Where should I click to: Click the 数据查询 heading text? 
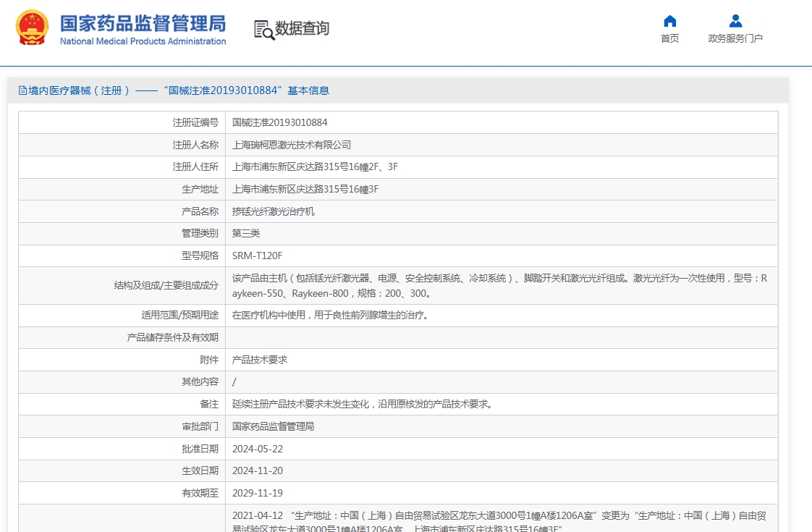302,28
